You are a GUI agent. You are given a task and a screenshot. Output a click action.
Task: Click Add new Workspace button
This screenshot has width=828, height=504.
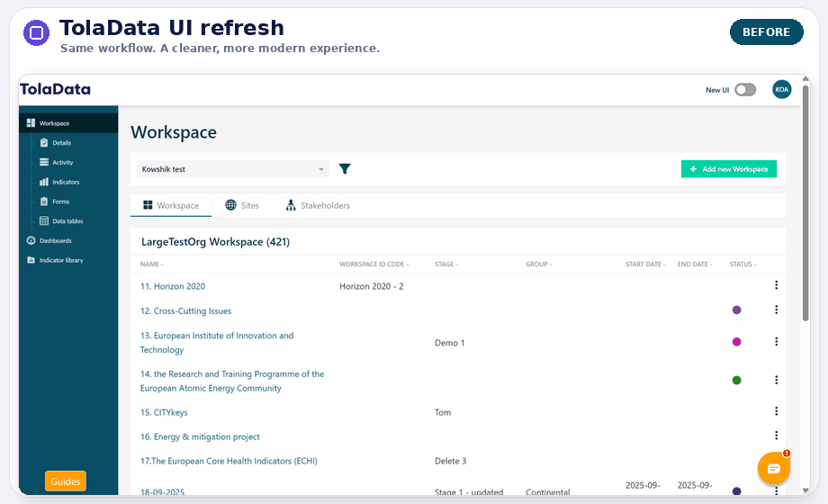(x=729, y=169)
